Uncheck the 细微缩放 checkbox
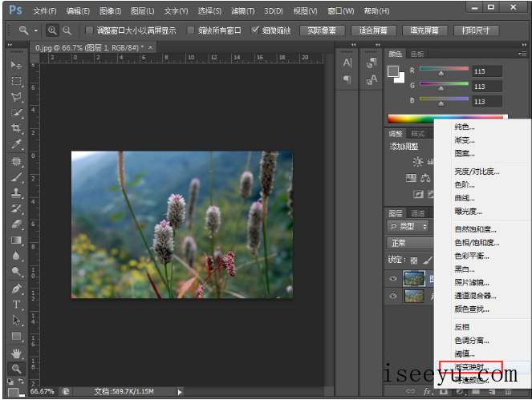Screen dimensions: 532x400 tap(255, 30)
